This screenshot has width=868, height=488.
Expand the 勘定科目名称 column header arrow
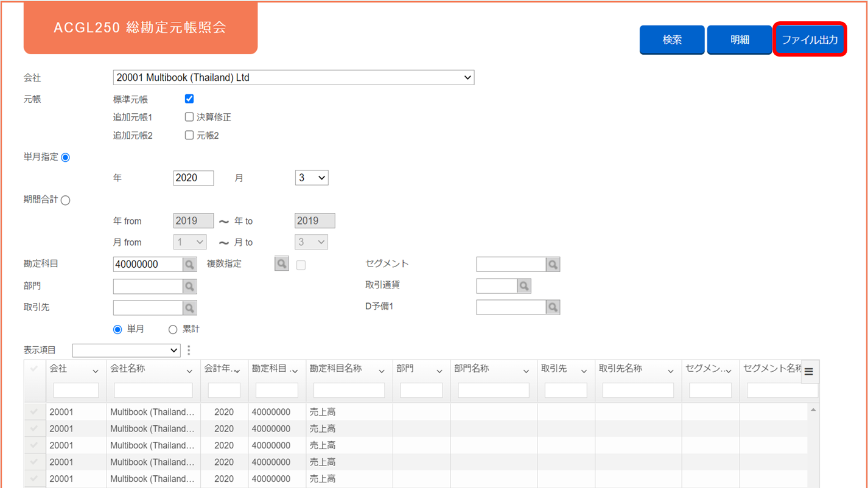[382, 371]
